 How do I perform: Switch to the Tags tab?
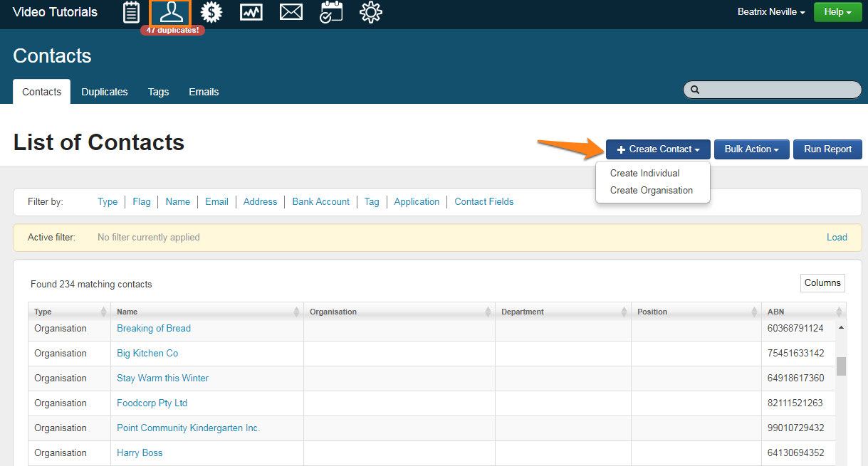[158, 92]
